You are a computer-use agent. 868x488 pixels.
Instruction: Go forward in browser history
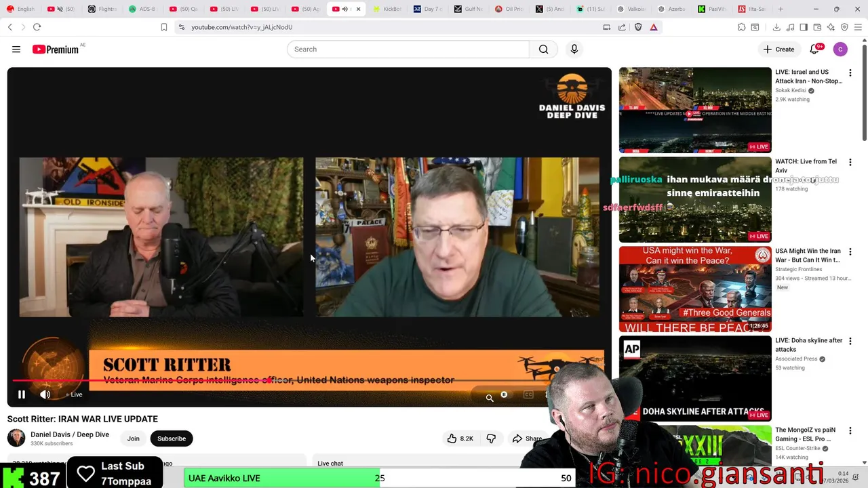23,27
